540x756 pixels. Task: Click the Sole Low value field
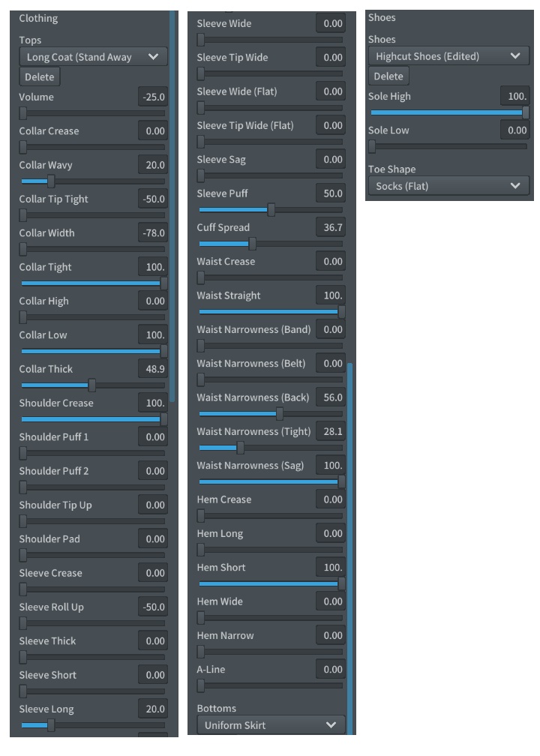pyautogui.click(x=514, y=130)
